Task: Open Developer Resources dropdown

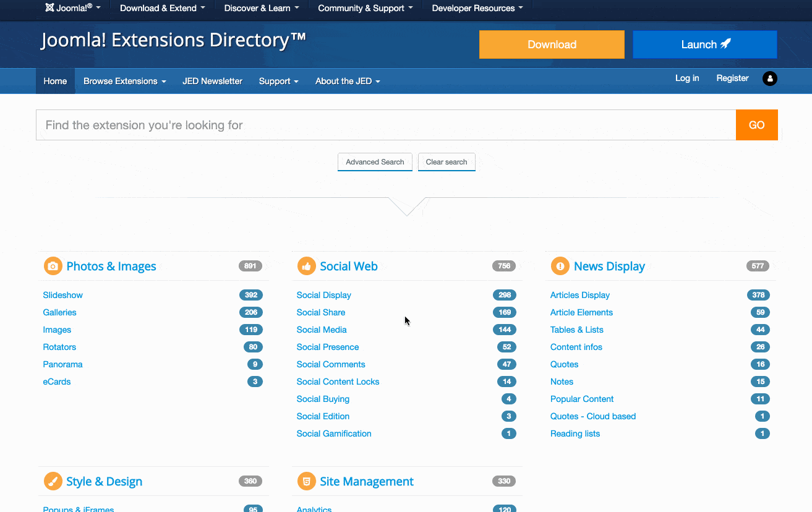Action: (477, 8)
